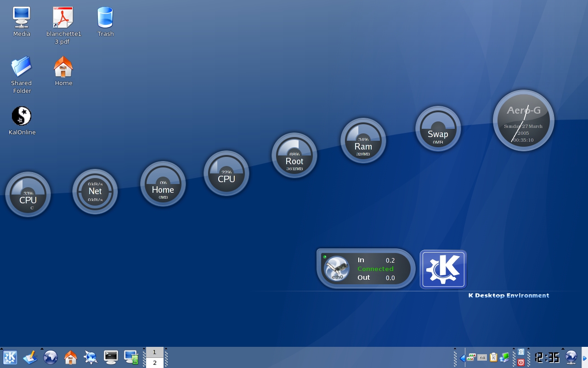The width and height of the screenshot is (588, 368).
Task: Click the Net traffic gauge widget
Action: click(95, 191)
